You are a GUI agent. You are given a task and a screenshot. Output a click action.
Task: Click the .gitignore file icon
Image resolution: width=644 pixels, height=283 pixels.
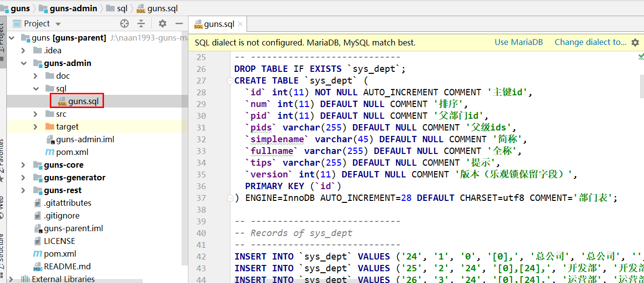click(38, 216)
